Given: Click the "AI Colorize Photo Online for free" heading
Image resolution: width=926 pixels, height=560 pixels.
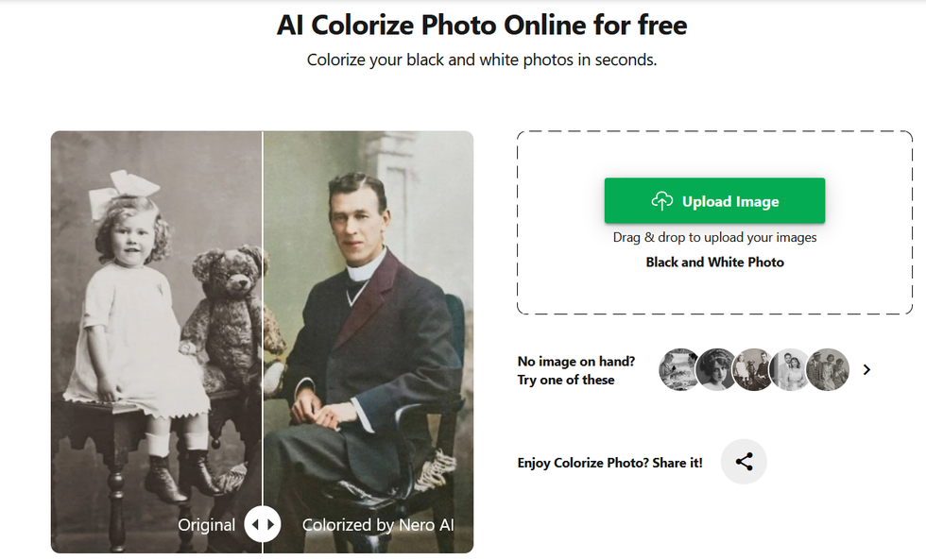Looking at the screenshot, I should pos(482,25).
